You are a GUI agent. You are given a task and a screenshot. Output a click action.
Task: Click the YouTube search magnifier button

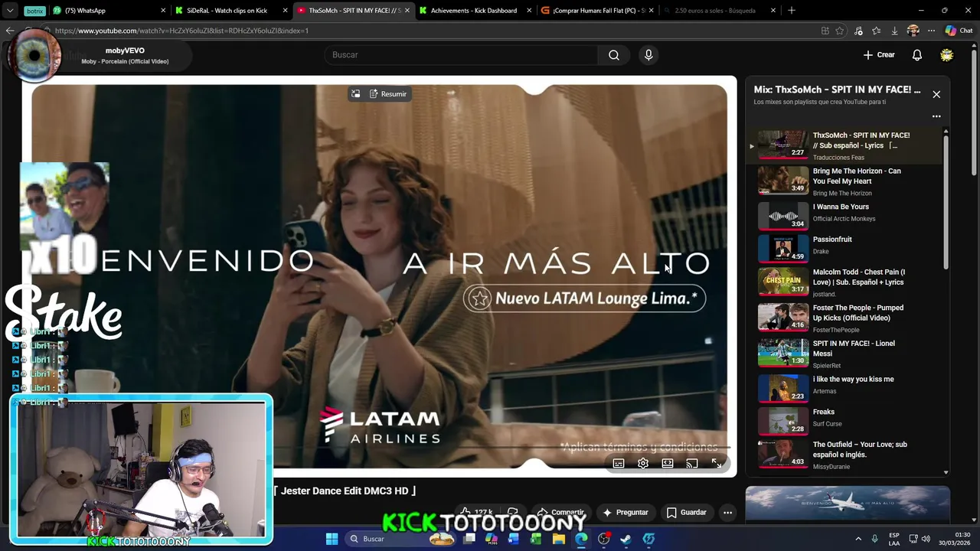pos(613,55)
